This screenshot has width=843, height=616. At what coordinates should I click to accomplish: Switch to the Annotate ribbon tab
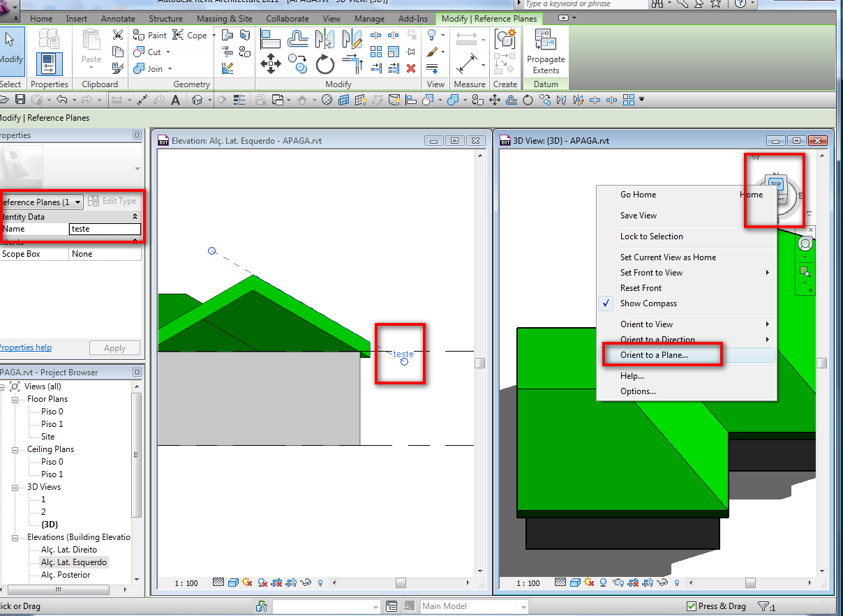pos(118,19)
